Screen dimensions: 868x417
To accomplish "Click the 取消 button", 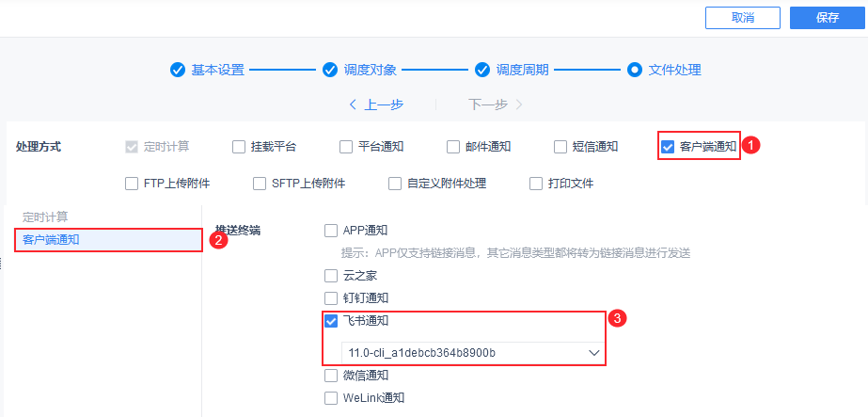I will [x=742, y=18].
